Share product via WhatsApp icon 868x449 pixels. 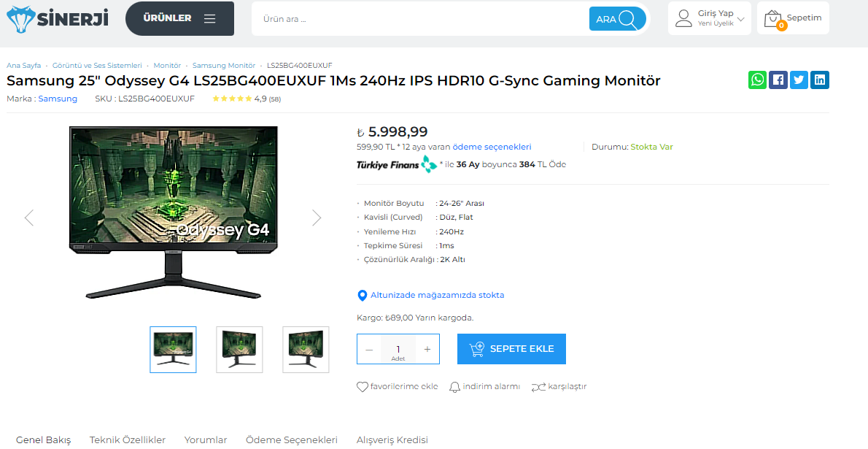pyautogui.click(x=757, y=80)
